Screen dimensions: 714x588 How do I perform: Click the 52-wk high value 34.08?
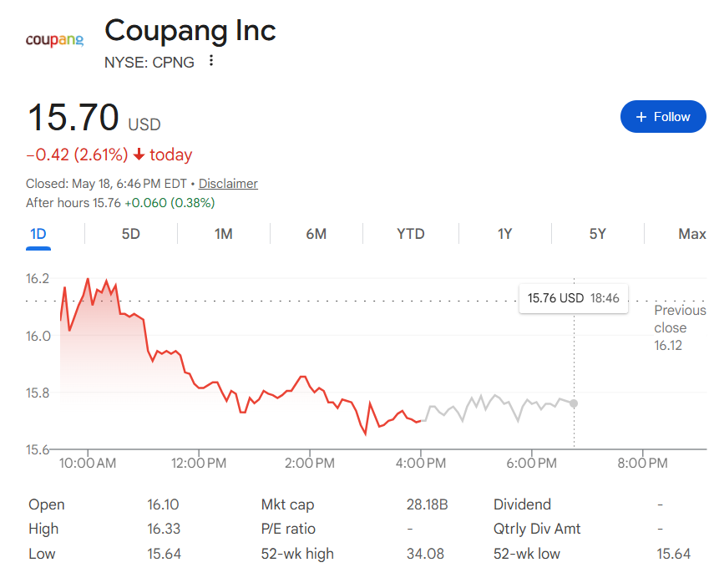[425, 554]
